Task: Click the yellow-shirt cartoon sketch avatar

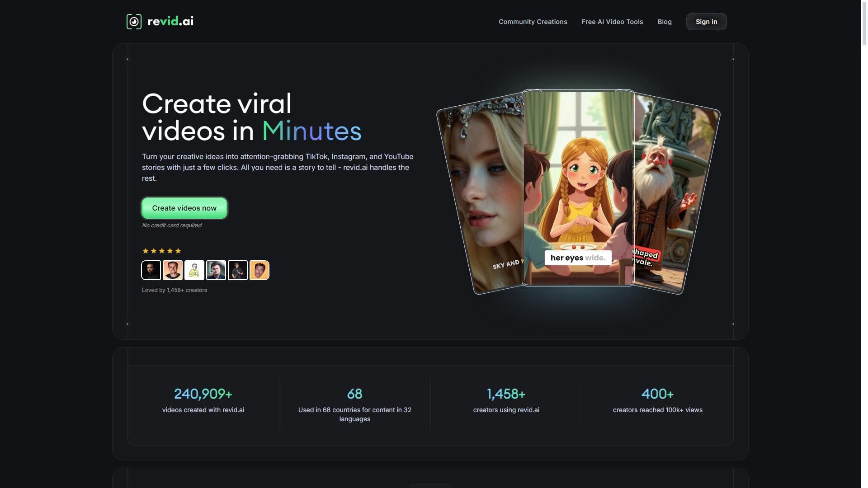Action: click(194, 270)
